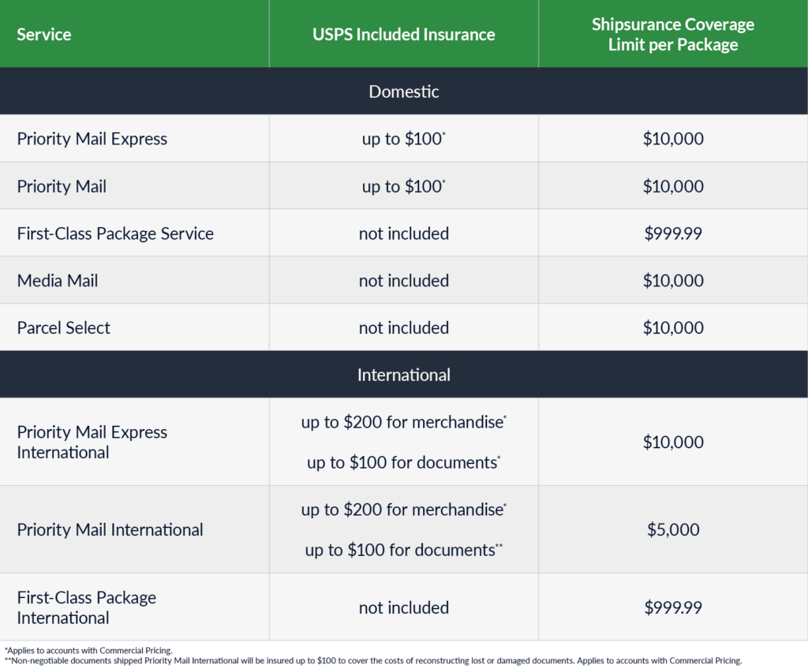Select the International section heading
The width and height of the screenshot is (808, 672).
[x=403, y=375]
